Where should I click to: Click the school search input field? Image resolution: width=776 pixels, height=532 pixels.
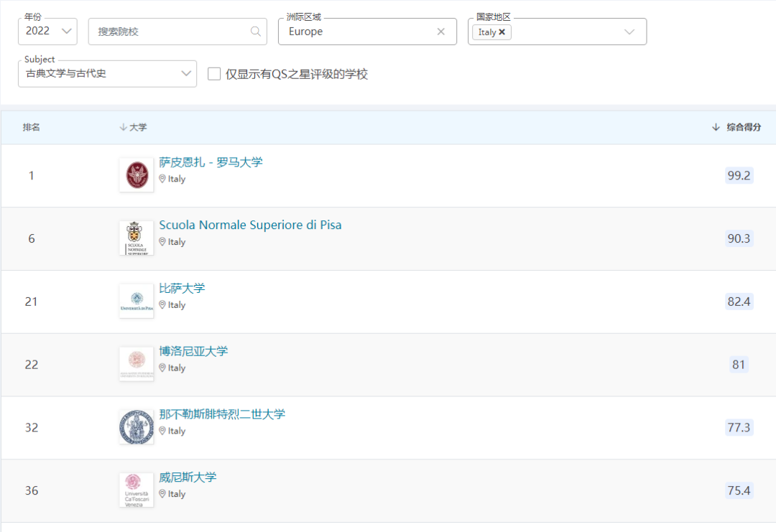point(177,32)
